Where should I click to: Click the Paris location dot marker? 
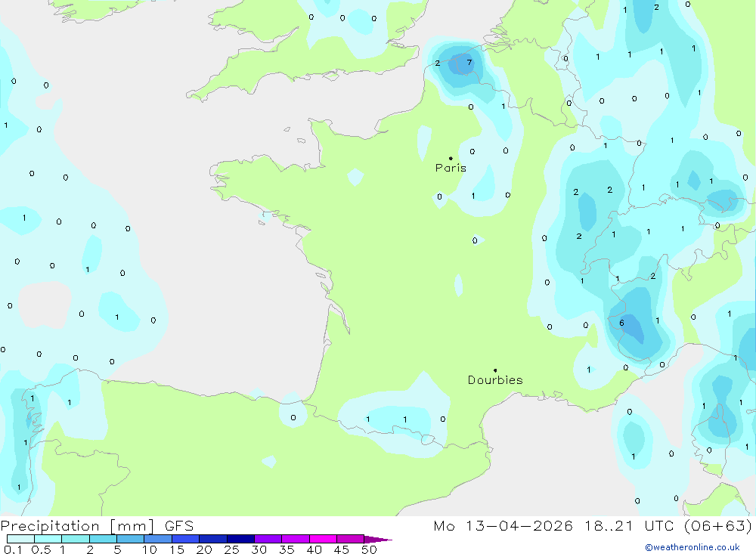click(451, 158)
